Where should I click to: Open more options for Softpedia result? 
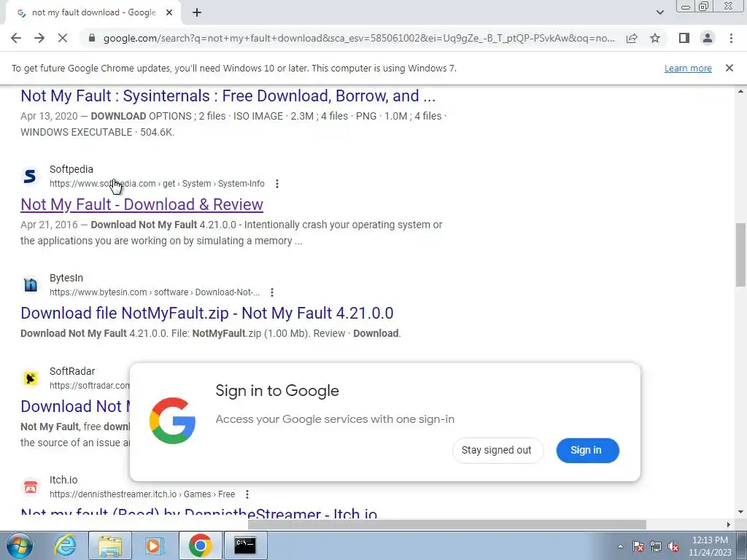point(276,183)
